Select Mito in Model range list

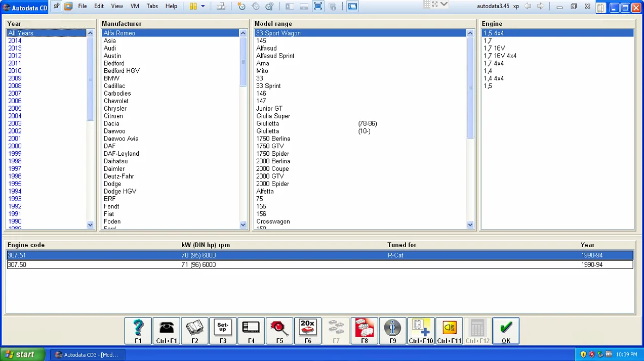[x=262, y=71]
